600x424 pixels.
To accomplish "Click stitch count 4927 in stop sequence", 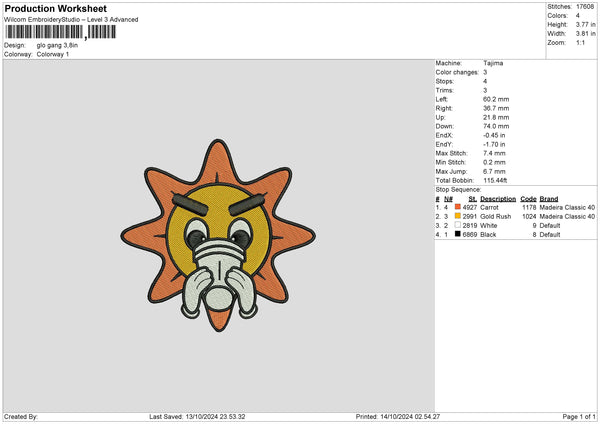I will [470, 207].
